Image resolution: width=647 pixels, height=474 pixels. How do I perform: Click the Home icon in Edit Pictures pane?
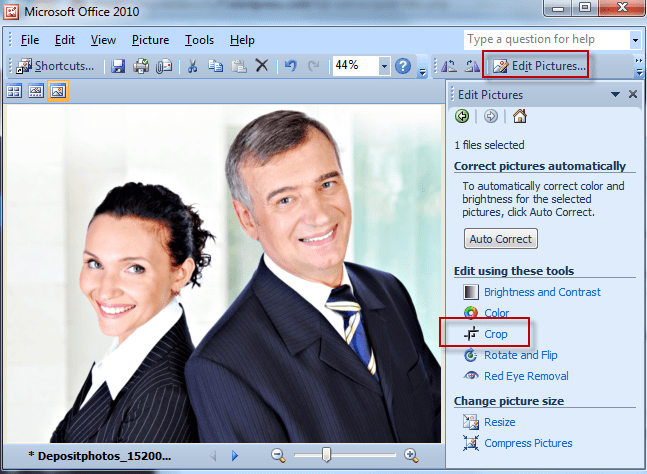(x=519, y=117)
